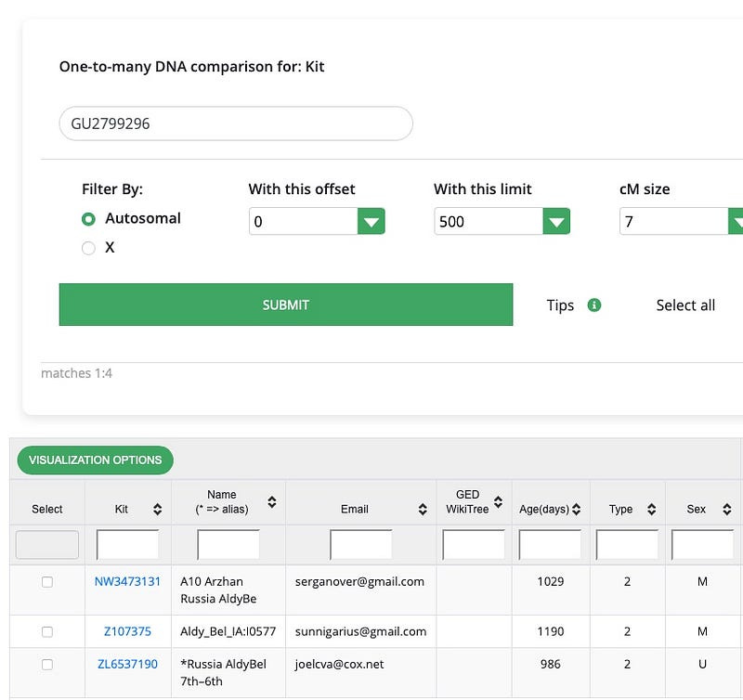Open the cM size dropdown

coord(681,221)
